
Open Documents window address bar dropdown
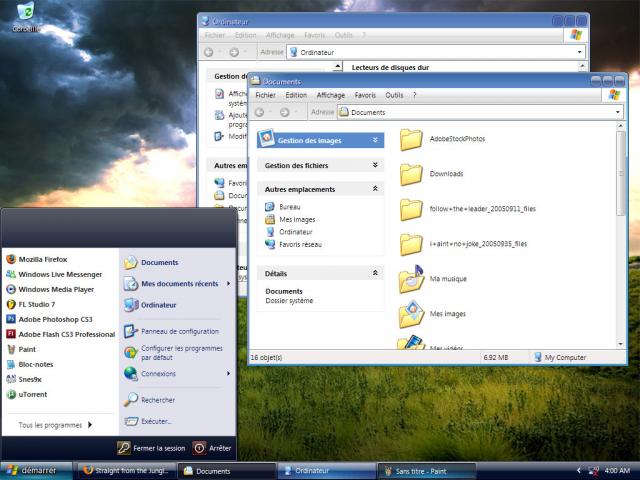coord(618,112)
